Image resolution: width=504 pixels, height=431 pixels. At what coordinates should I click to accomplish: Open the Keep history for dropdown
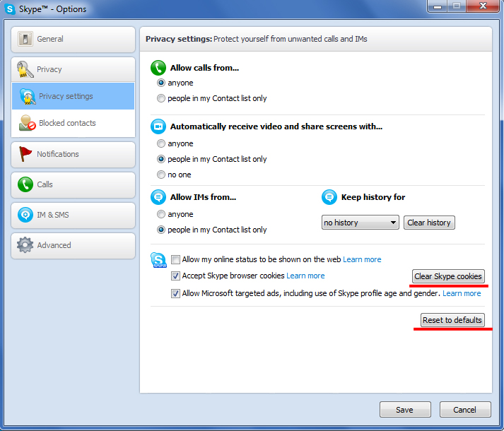pyautogui.click(x=361, y=223)
